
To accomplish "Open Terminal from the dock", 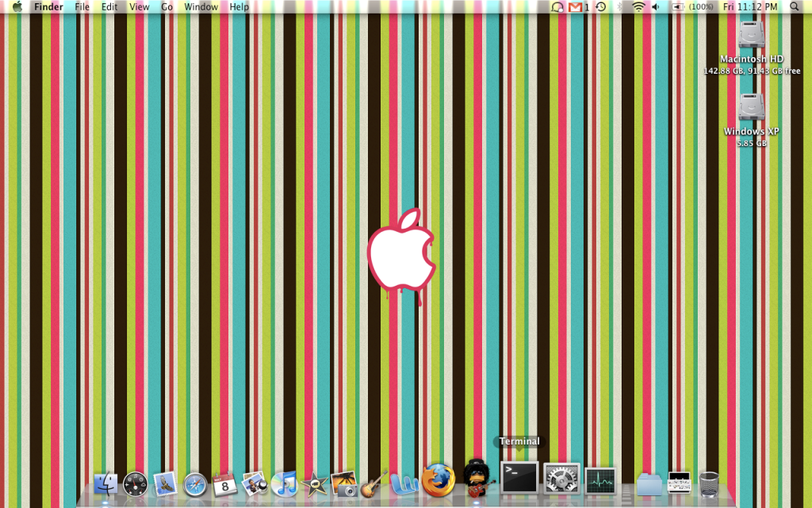I will click(x=519, y=479).
